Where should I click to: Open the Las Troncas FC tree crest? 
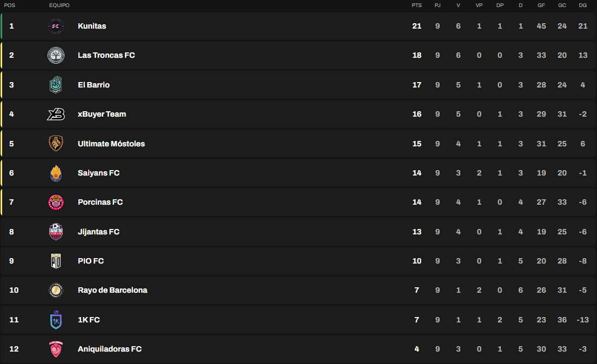[56, 56]
